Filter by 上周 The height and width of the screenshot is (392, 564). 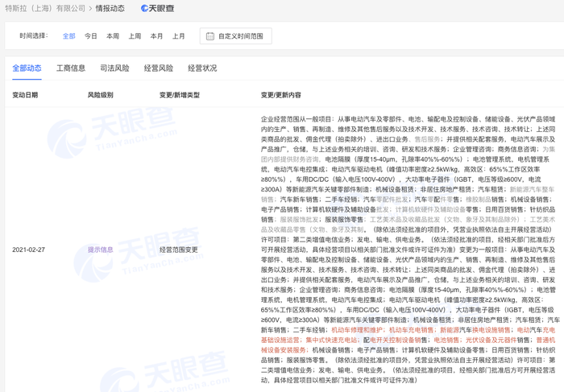[135, 36]
